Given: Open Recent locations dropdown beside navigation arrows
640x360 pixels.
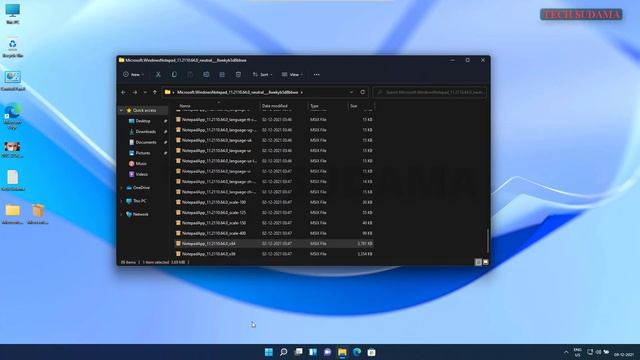Looking at the screenshot, I should [x=145, y=92].
